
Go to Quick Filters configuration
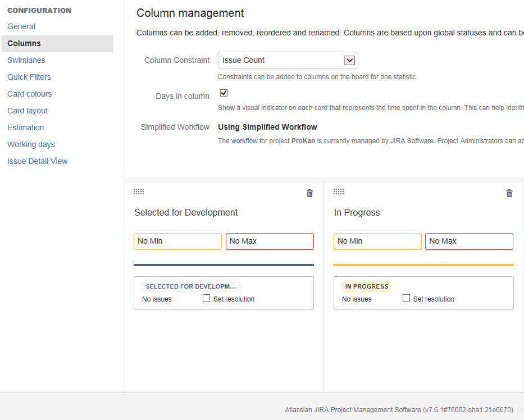[x=29, y=77]
